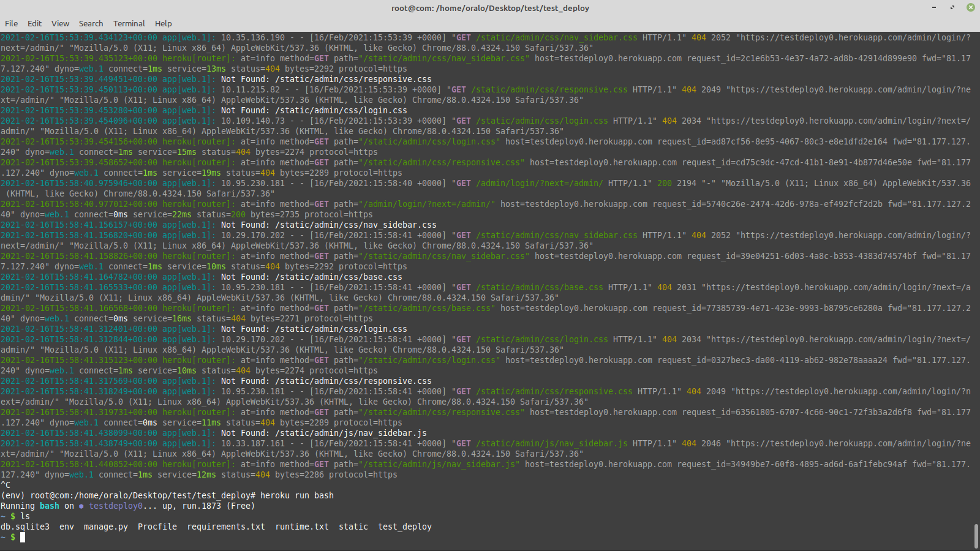
Task: Click 'Not Found: /static/admin/js/nav_sidebar.js' line
Action: (x=324, y=433)
